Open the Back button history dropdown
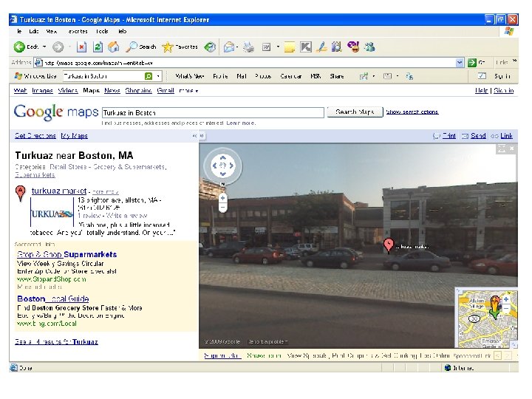Viewport: 532px width, 399px height. 44,47
